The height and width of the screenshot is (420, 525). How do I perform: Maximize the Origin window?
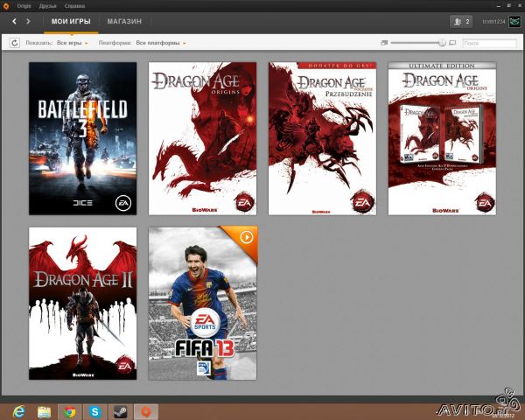509,6
